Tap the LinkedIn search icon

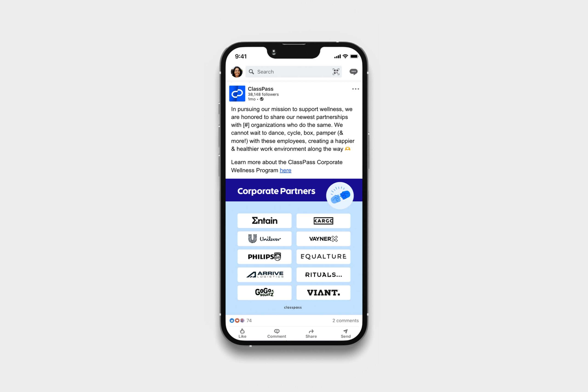252,71
